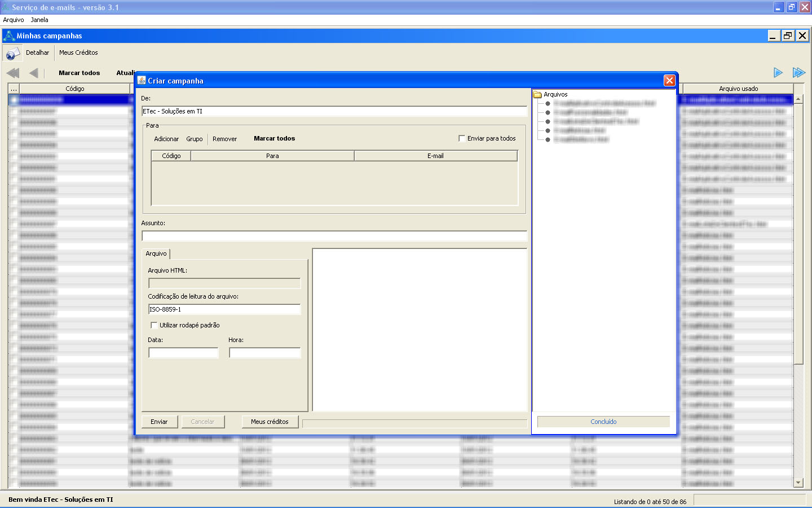Close the Criar campanha dialog
The width and height of the screenshot is (812, 508).
point(669,81)
